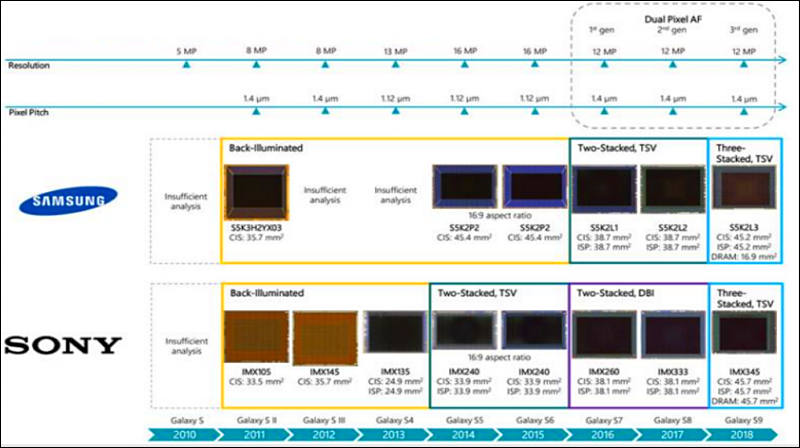Click the 'Galaxy S4' label
800x448 pixels.
[394, 420]
